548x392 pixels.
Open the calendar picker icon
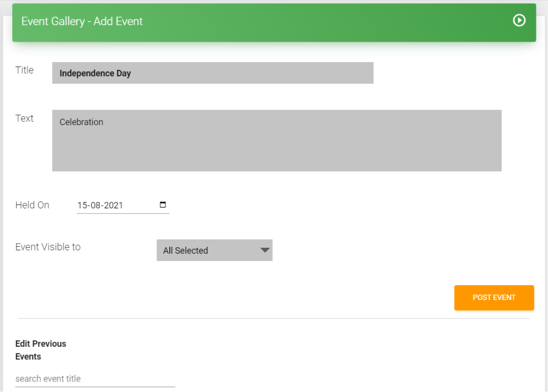(163, 205)
